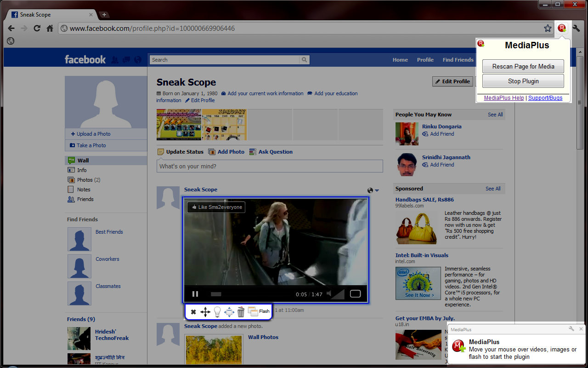Mute the video using the speaker icon
This screenshot has width=588, height=368.
(x=328, y=294)
